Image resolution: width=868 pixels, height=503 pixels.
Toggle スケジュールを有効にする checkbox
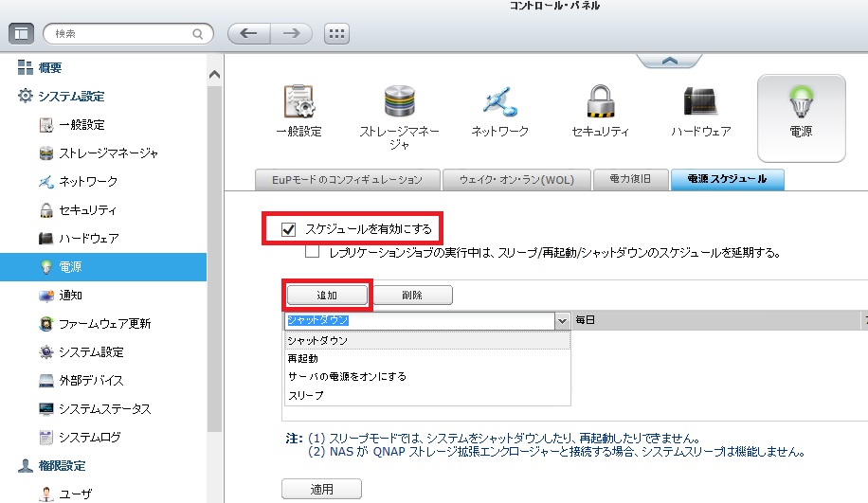pos(288,229)
